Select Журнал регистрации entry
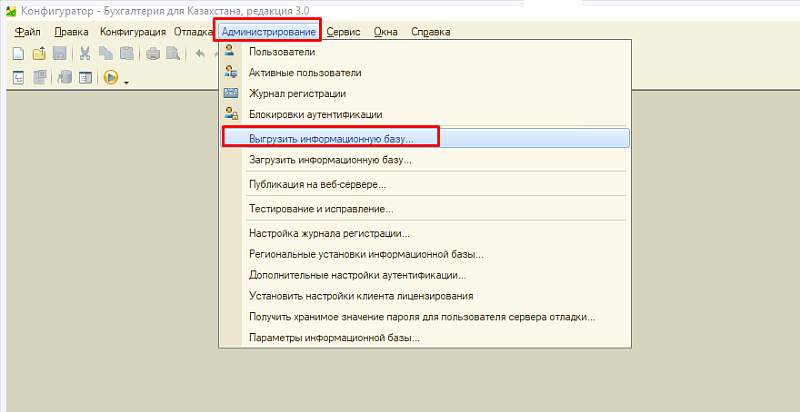Viewport: 800px width, 412px height. coord(297,94)
